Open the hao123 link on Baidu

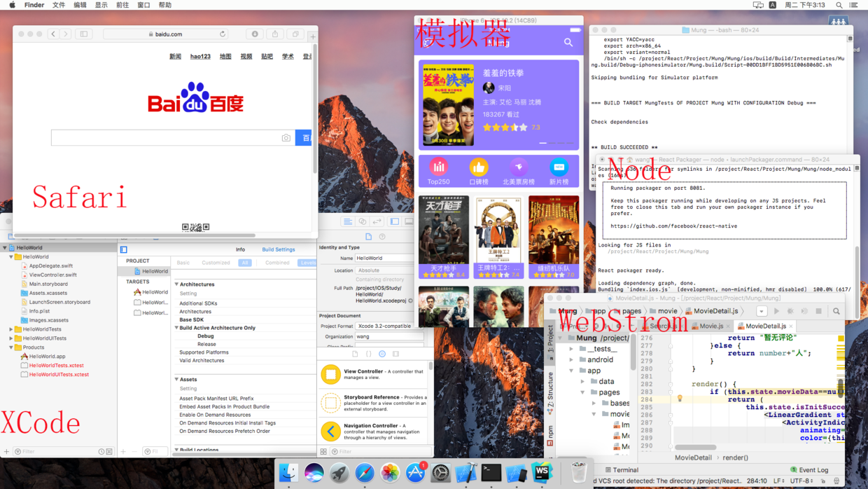coord(202,56)
